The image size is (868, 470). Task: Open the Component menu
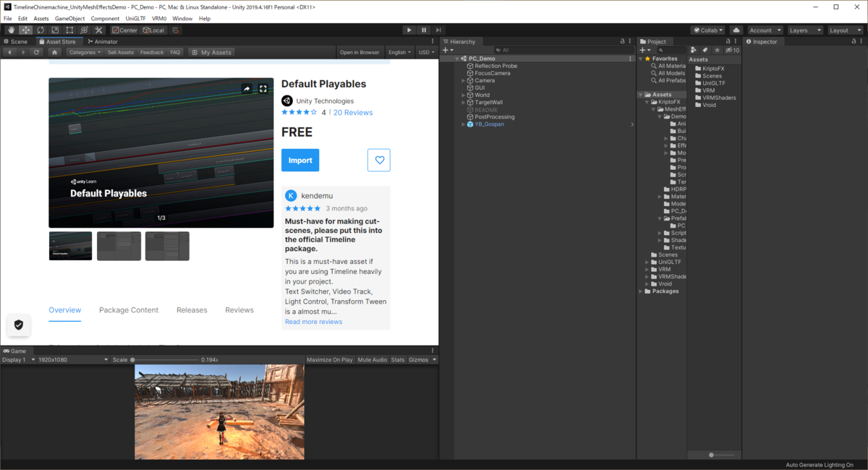[x=105, y=18]
